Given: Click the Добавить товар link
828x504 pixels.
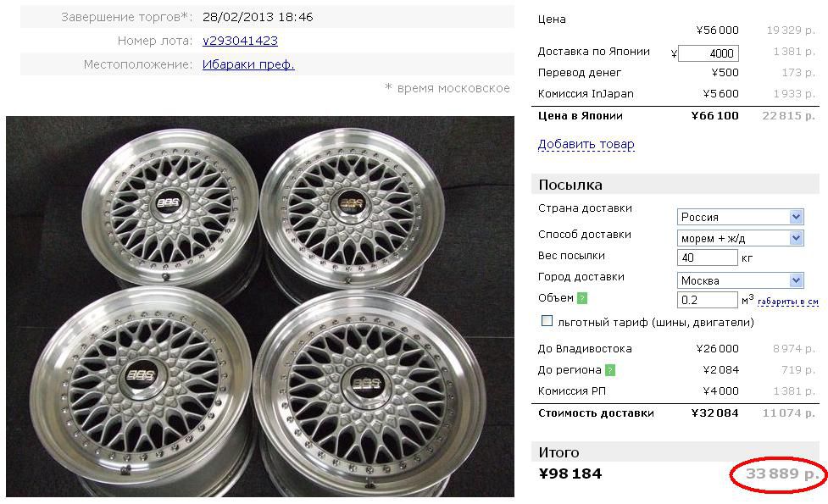Looking at the screenshot, I should 586,144.
